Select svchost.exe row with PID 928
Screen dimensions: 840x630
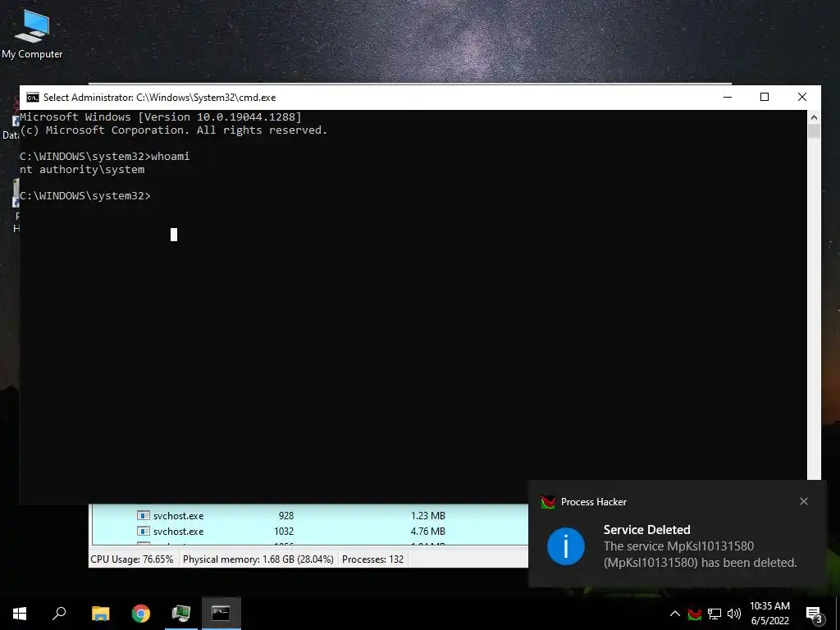click(x=310, y=515)
